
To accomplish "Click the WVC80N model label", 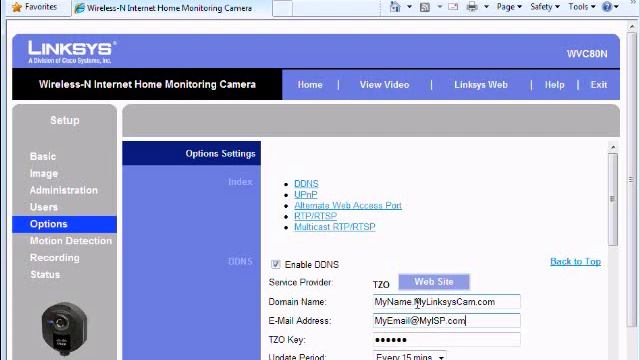I will coord(587,54).
